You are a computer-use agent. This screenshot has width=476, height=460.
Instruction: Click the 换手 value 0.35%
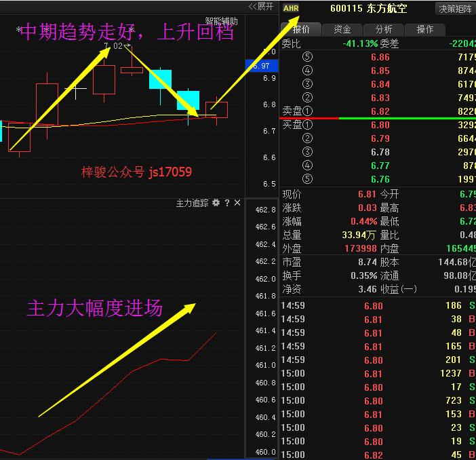pos(363,275)
